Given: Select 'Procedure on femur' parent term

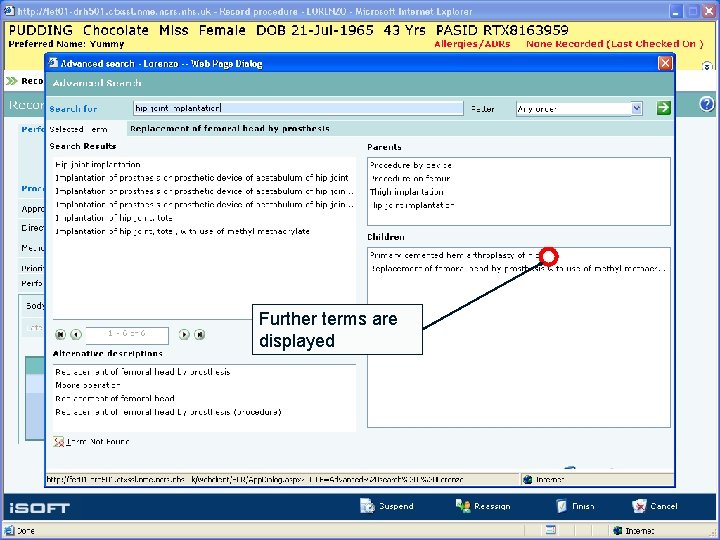Looking at the screenshot, I should pyautogui.click(x=410, y=178).
